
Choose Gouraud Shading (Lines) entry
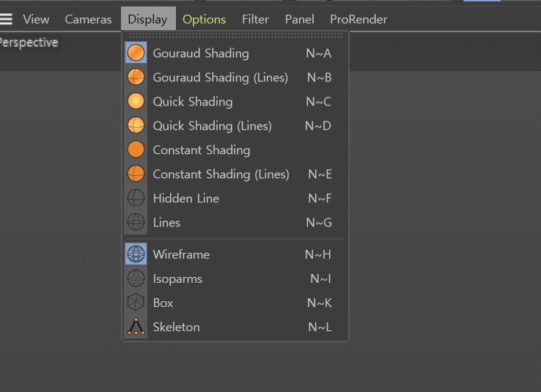pyautogui.click(x=235, y=77)
